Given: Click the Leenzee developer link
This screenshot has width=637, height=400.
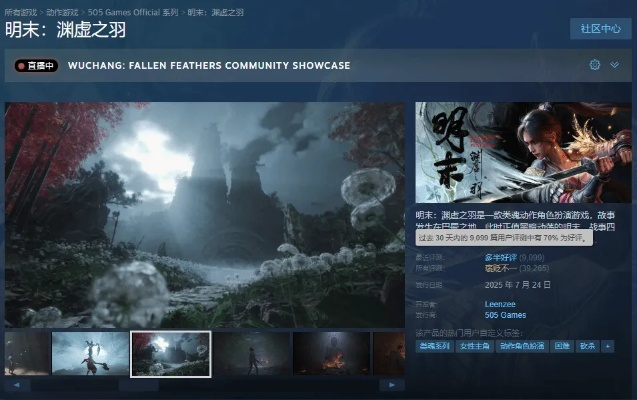Looking at the screenshot, I should coord(502,304).
